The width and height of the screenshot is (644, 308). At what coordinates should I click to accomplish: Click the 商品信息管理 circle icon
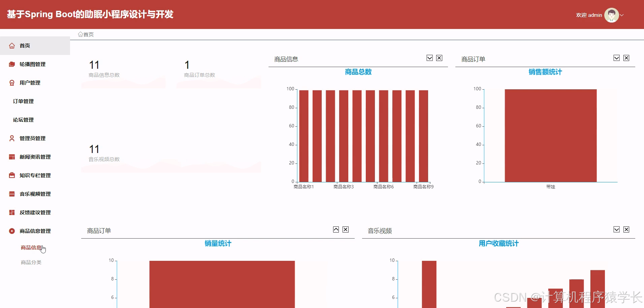coord(12,231)
